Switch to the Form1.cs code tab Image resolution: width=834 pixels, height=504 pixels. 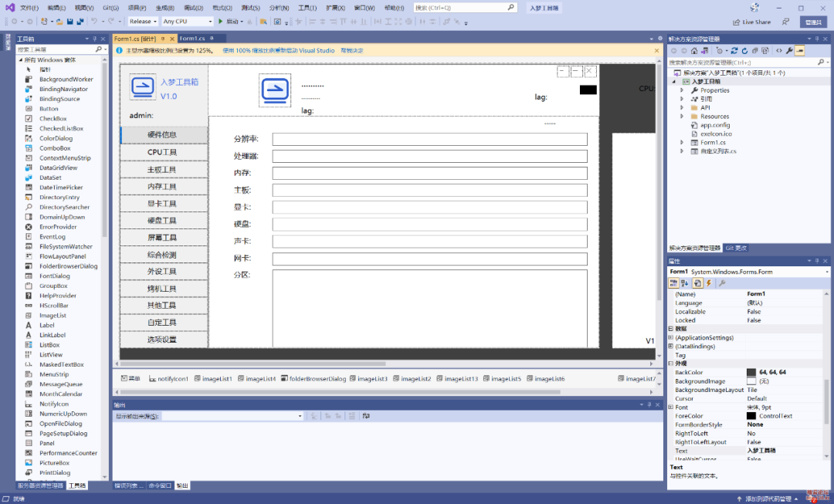point(192,38)
